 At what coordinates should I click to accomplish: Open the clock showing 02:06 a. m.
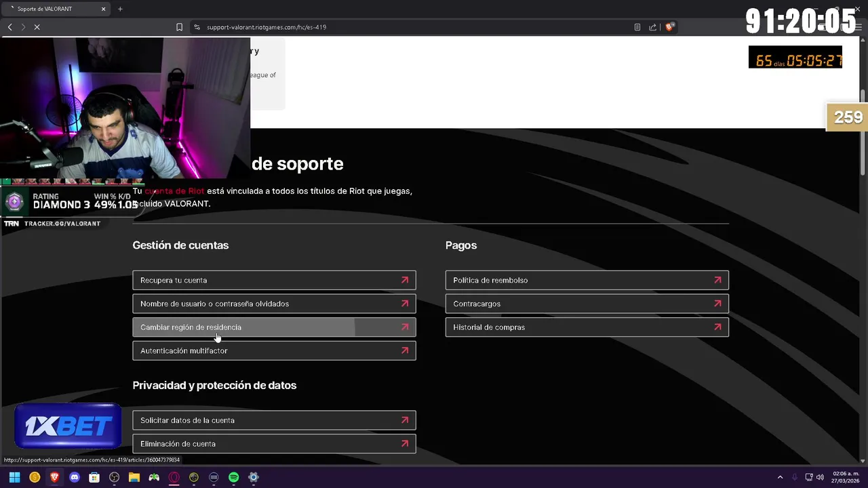[846, 477]
